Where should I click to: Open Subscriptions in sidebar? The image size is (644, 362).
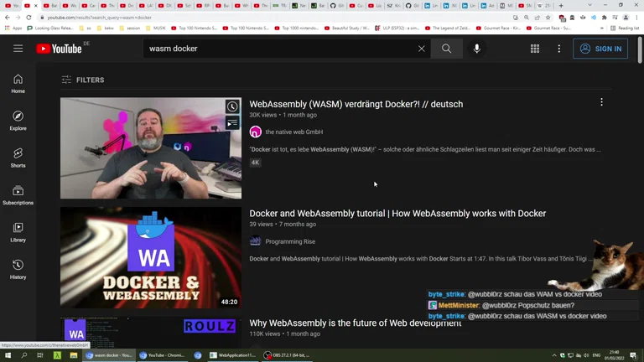click(18, 195)
